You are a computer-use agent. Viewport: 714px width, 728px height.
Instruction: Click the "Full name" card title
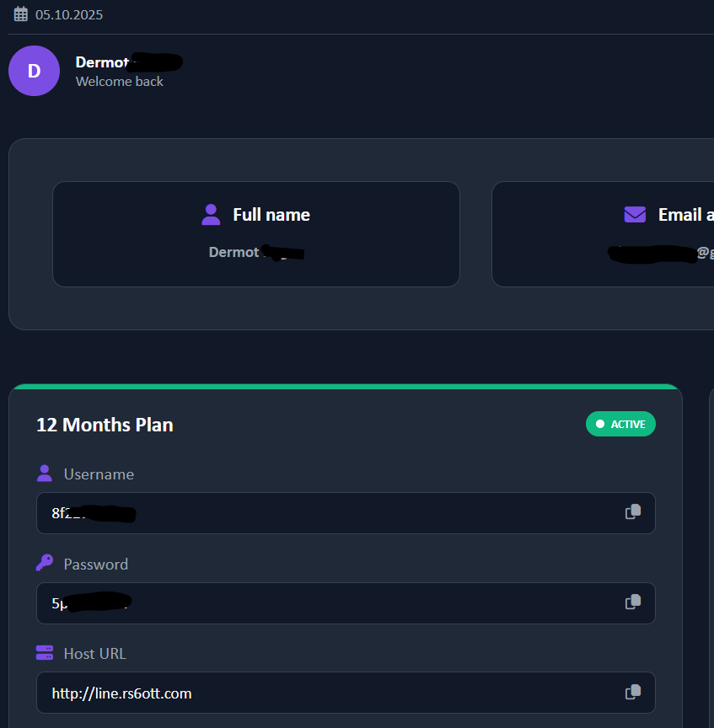271,215
